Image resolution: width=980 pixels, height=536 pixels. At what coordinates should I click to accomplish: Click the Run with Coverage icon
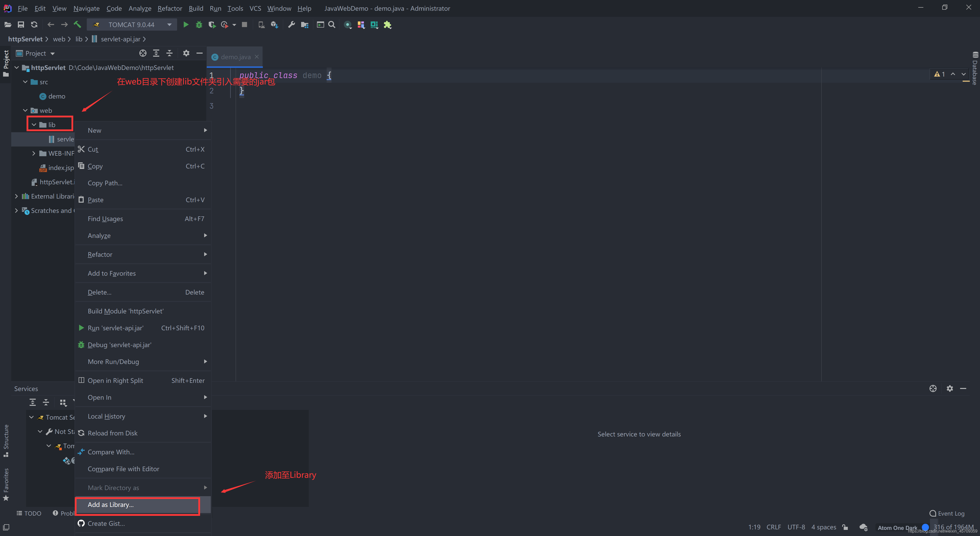click(x=212, y=25)
